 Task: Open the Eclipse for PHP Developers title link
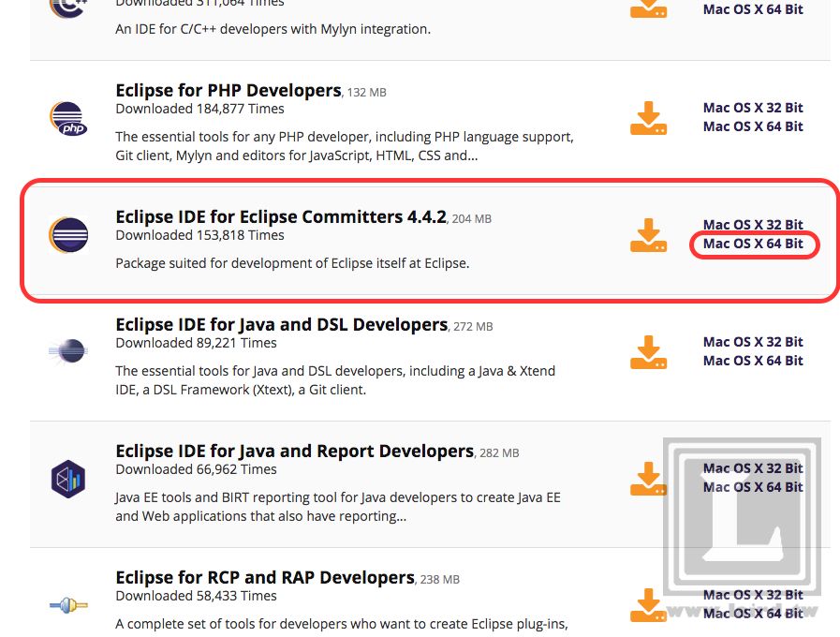[x=228, y=90]
